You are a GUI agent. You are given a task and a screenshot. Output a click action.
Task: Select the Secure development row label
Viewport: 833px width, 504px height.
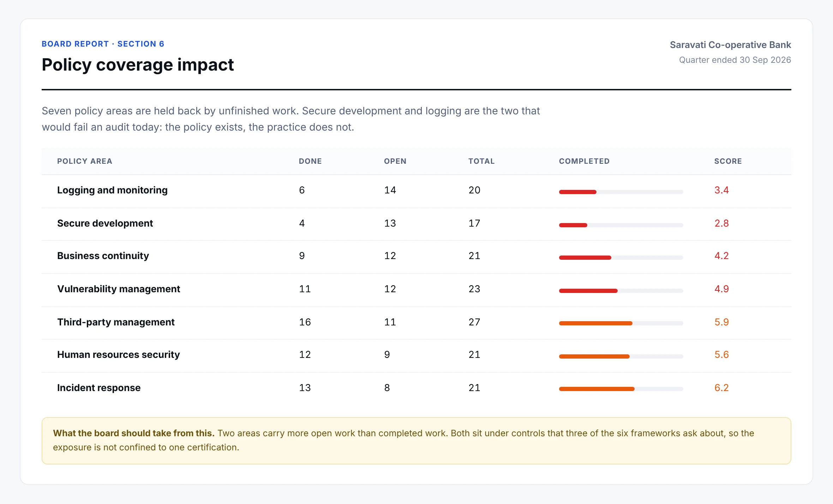tap(105, 223)
